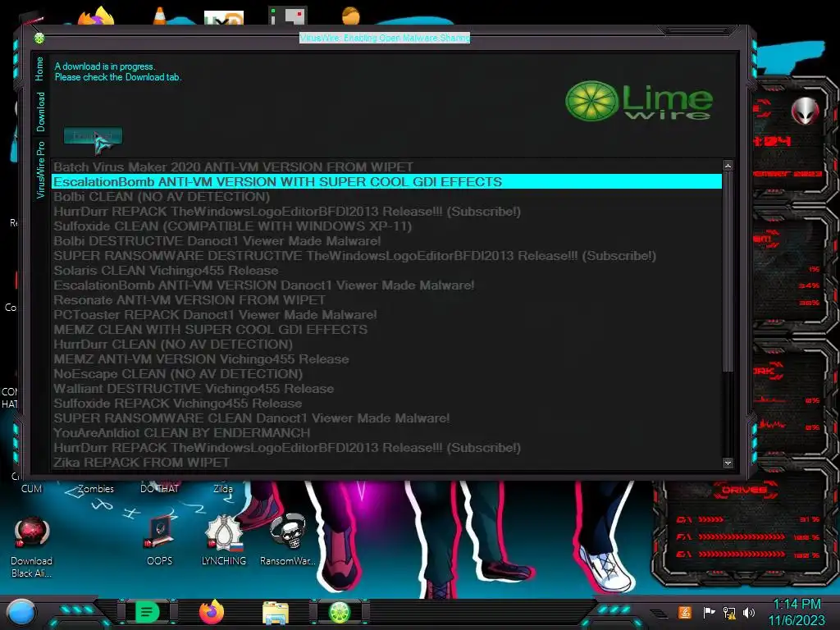840x630 pixels.
Task: Click the Zilda desktop label
Action: tap(223, 489)
